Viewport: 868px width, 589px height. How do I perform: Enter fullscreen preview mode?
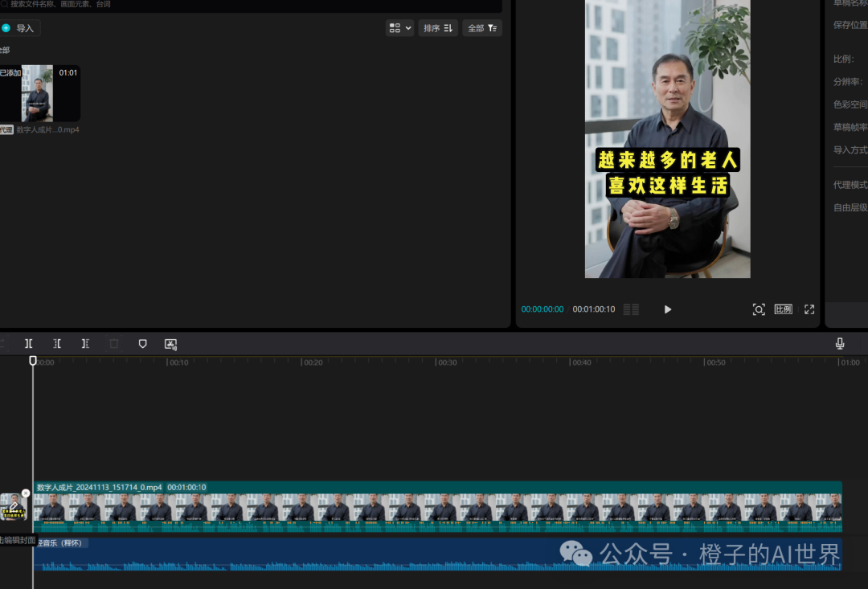809,309
